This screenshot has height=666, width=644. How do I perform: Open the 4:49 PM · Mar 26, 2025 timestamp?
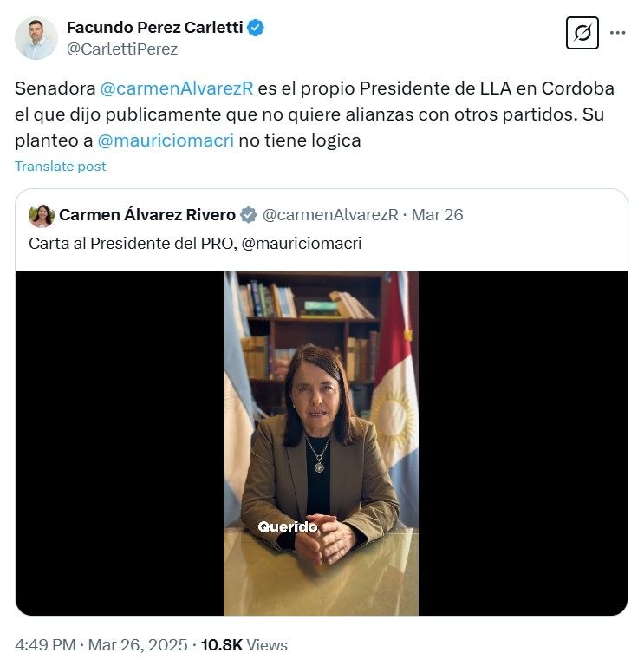click(101, 645)
